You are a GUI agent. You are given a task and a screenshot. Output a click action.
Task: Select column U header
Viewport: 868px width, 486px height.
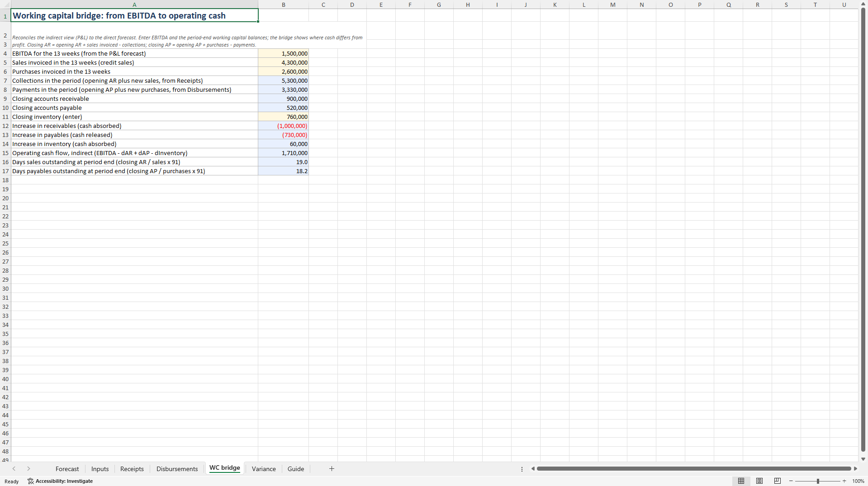(844, 5)
